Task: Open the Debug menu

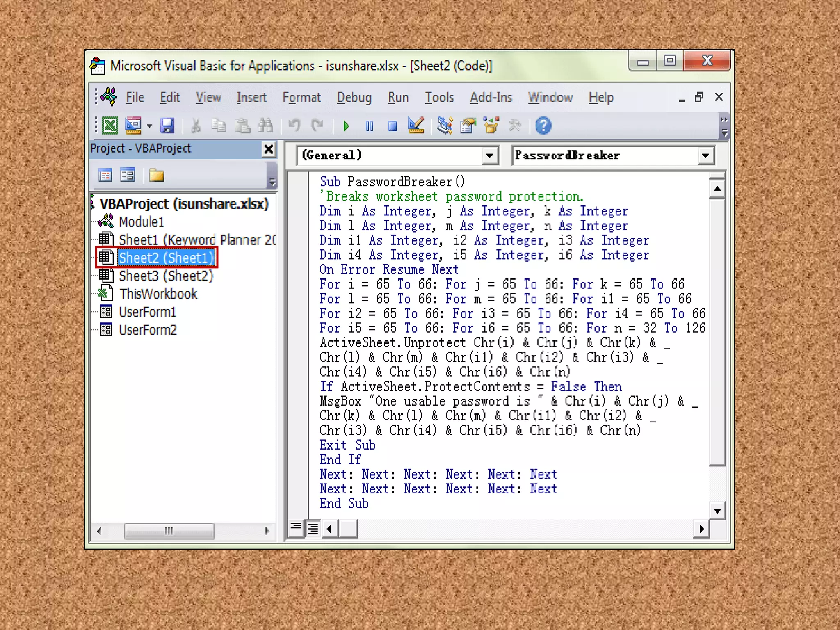Action: pos(354,98)
